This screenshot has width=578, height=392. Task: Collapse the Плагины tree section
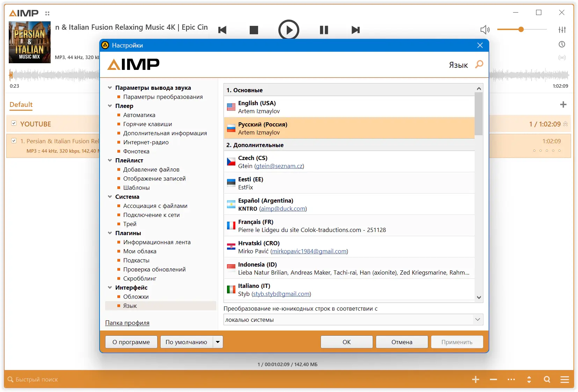point(110,233)
